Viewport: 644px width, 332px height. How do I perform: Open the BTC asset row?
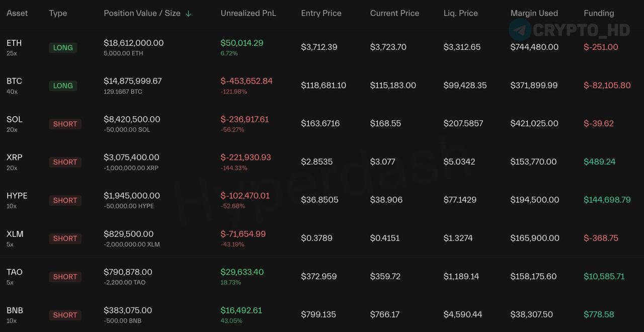coord(322,86)
